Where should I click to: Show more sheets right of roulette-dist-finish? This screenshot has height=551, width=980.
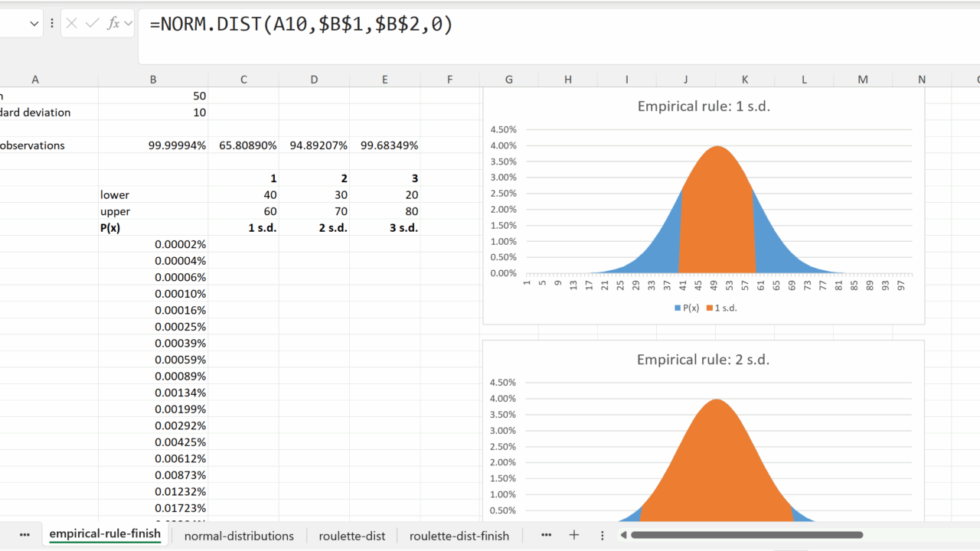click(546, 535)
